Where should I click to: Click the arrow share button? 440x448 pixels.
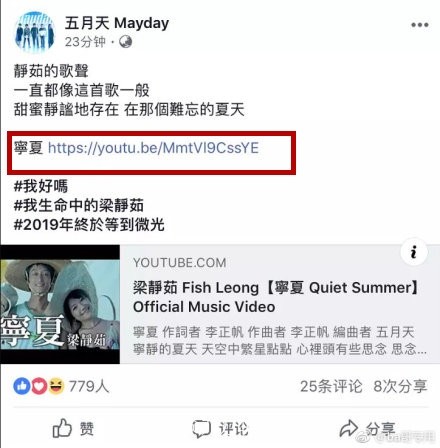coord(368,429)
